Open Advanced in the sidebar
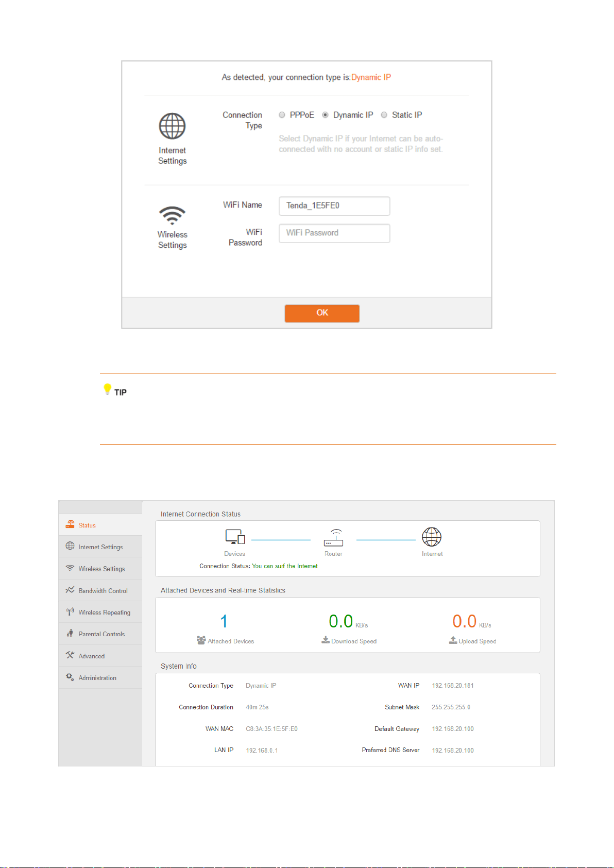This screenshot has height=868, width=614. (x=100, y=656)
